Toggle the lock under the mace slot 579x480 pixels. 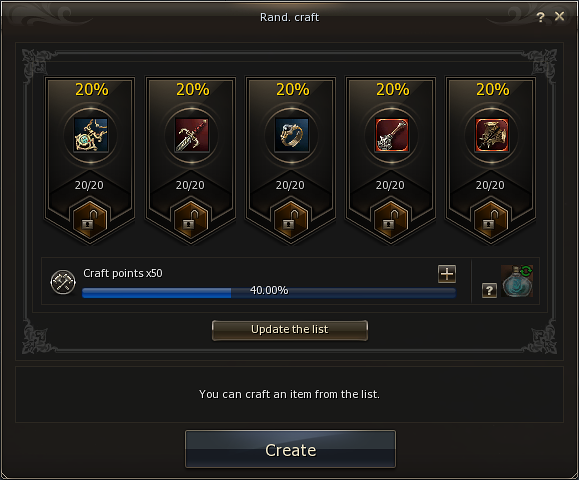(x=391, y=221)
